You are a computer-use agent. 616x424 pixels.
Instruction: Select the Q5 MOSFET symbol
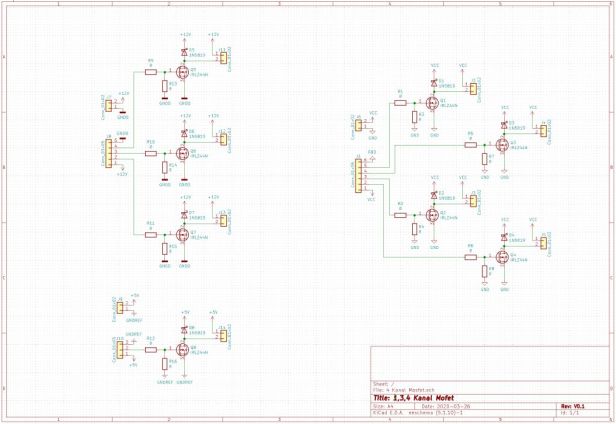(x=183, y=72)
